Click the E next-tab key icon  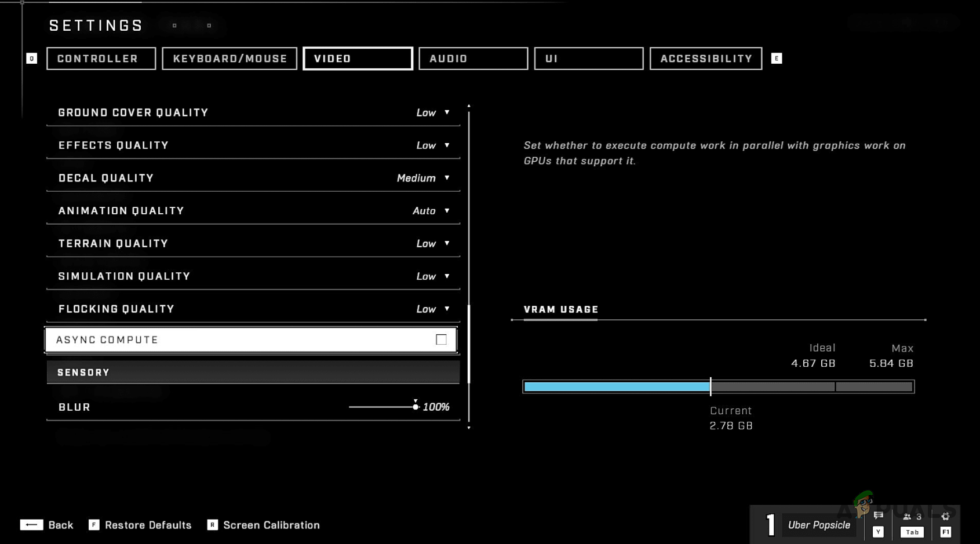tap(777, 59)
